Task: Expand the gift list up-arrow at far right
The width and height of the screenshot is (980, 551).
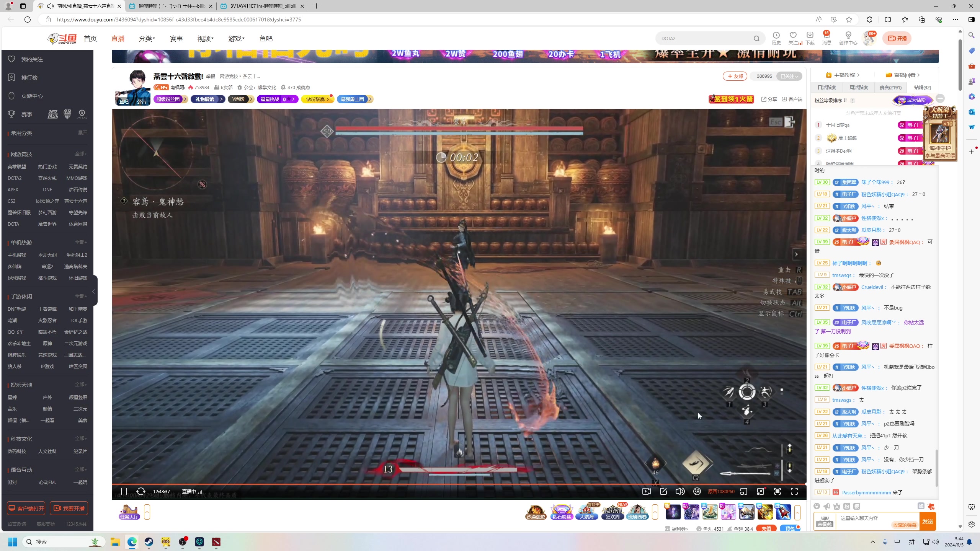Action: pos(797,512)
